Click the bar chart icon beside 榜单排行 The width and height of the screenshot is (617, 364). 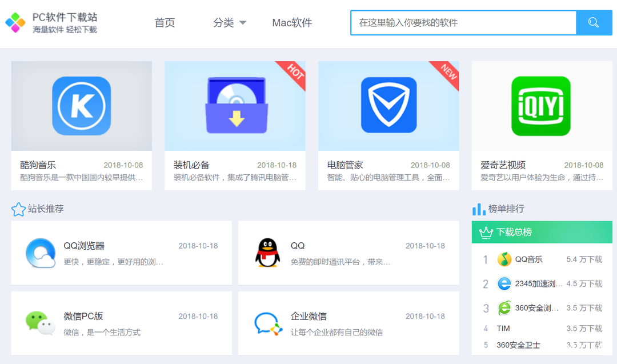click(479, 209)
